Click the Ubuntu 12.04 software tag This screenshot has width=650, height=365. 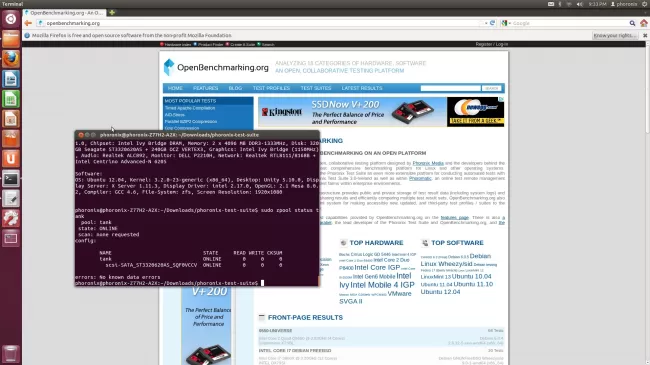pos(440,292)
